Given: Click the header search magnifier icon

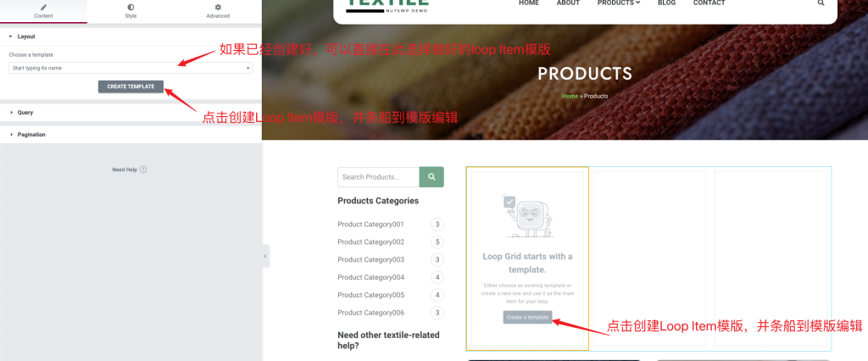Looking at the screenshot, I should pyautogui.click(x=821, y=3).
